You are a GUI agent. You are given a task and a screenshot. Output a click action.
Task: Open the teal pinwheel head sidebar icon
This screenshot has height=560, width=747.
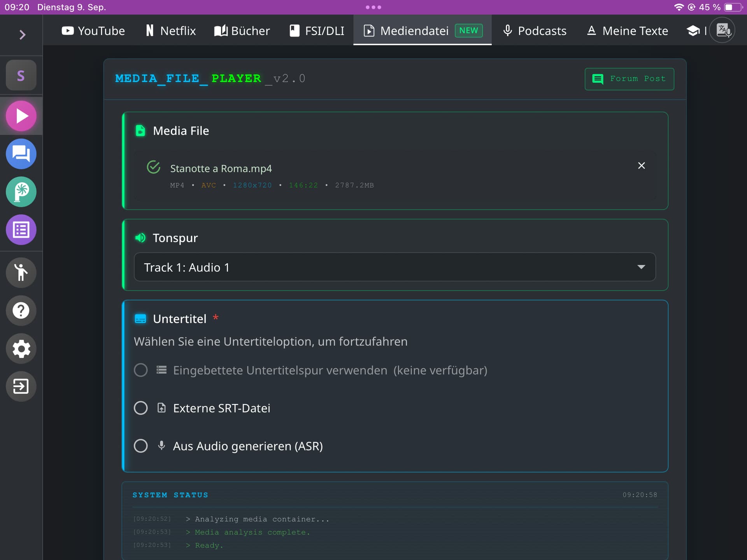(x=21, y=192)
